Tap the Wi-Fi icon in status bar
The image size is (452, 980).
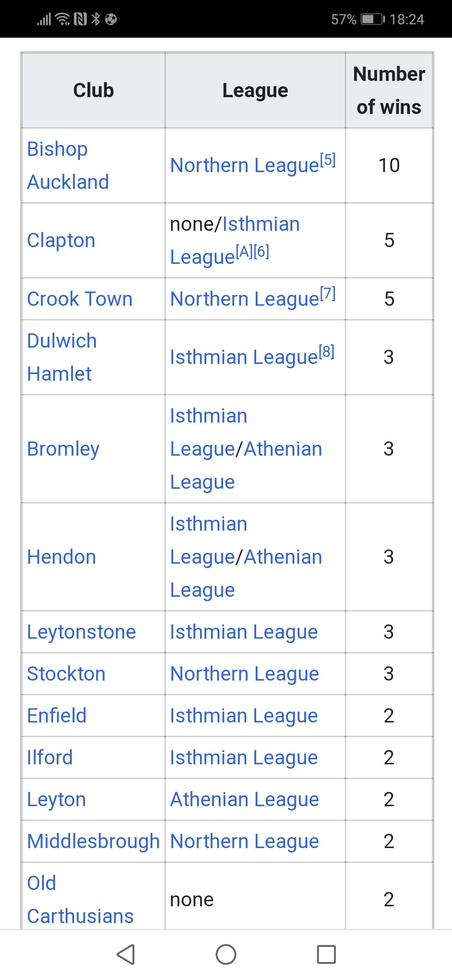(63, 19)
